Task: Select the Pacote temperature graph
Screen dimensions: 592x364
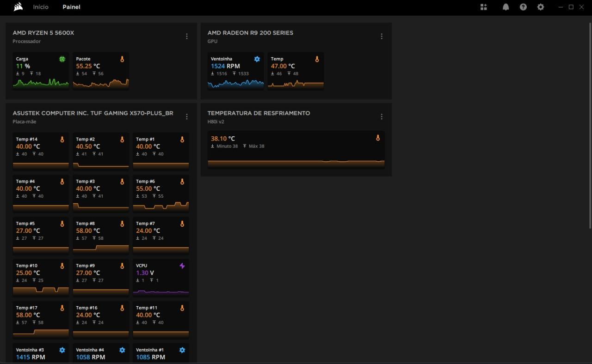Action: pos(101,83)
